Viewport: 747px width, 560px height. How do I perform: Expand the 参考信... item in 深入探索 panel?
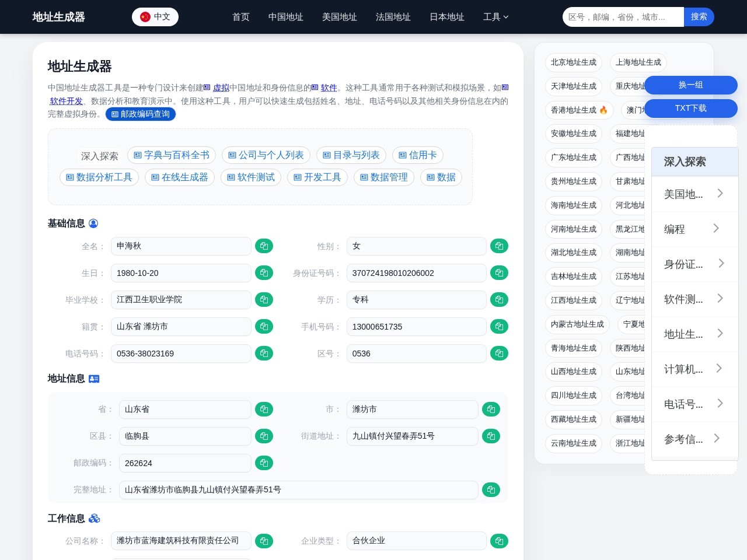[x=694, y=439]
